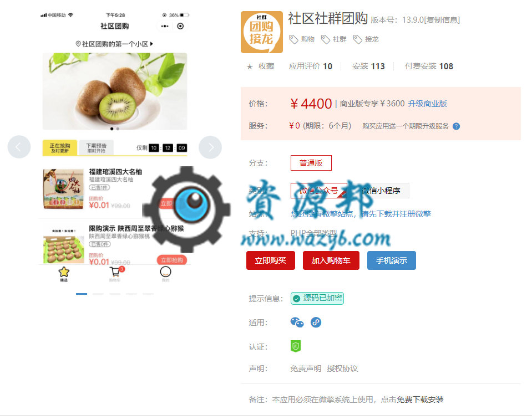Click the 立即购买 button

pos(270,260)
